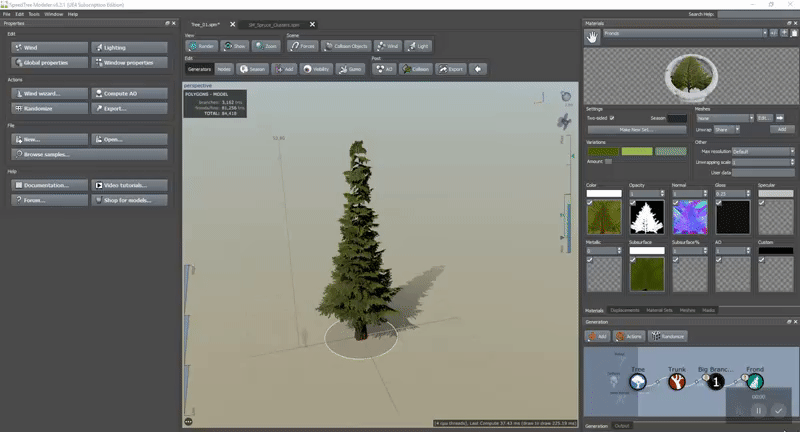This screenshot has width=800, height=432.
Task: Click the bright green variation swatch
Action: pos(635,151)
